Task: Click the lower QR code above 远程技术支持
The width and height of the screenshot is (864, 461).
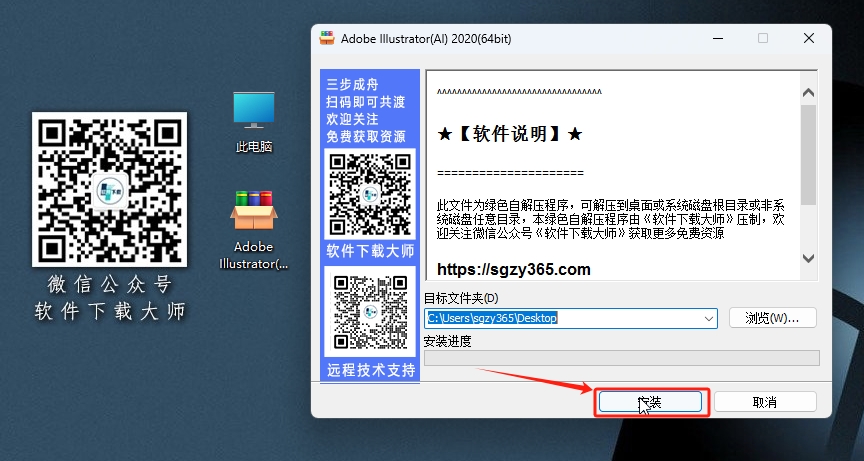Action: pyautogui.click(x=370, y=312)
